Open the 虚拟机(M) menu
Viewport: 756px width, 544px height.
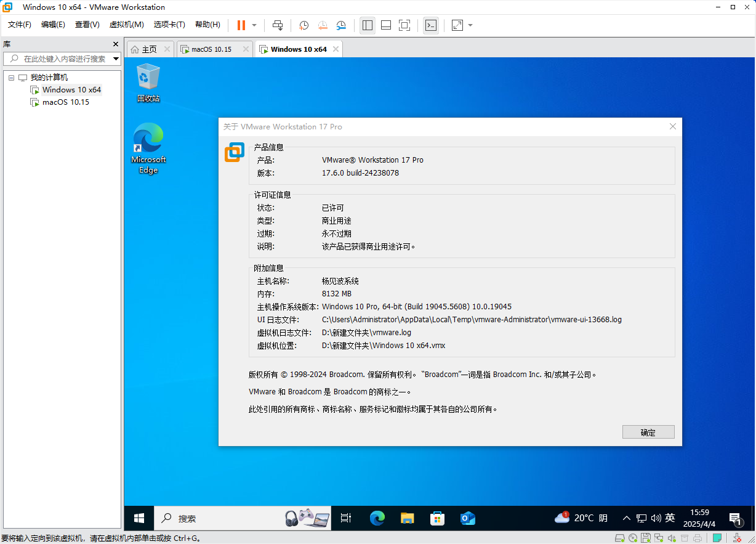[126, 25]
